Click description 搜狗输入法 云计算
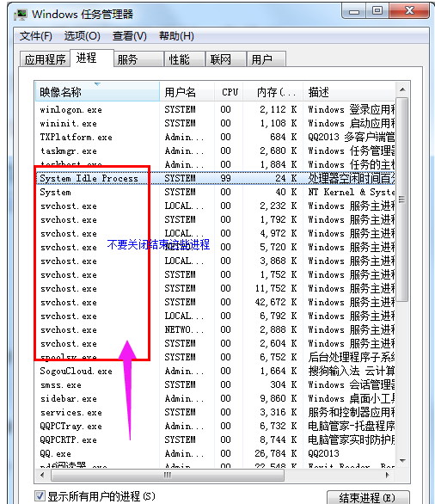Viewport: 435px width, 504px height. [351, 371]
